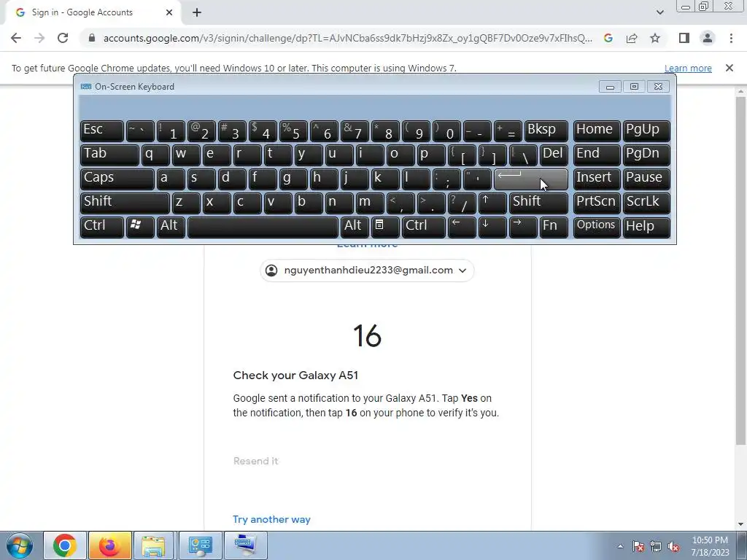This screenshot has height=560, width=747.
Task: Open Chrome from the taskbar
Action: 65,545
